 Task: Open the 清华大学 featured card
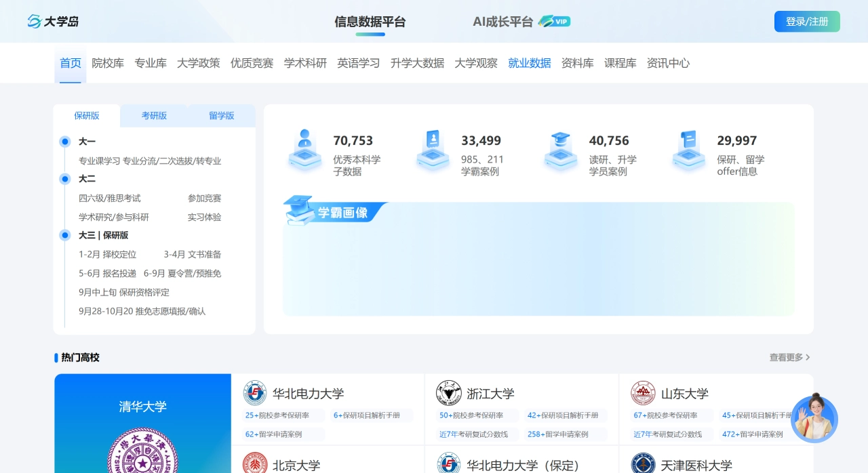(143, 424)
